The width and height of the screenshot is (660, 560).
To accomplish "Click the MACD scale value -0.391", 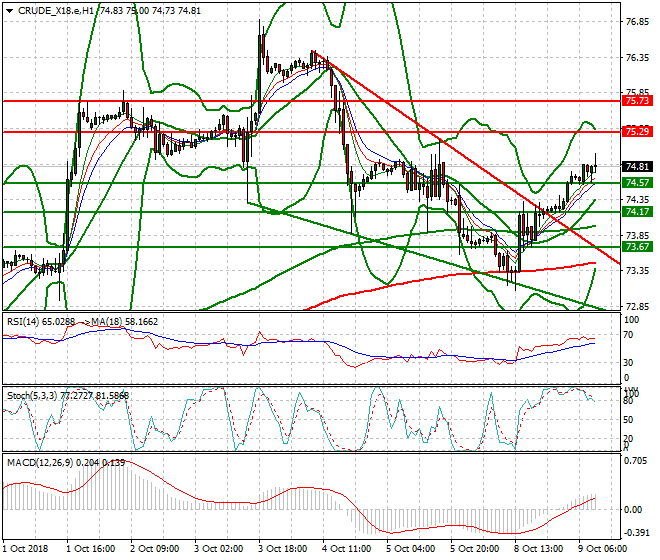I will coord(636,533).
